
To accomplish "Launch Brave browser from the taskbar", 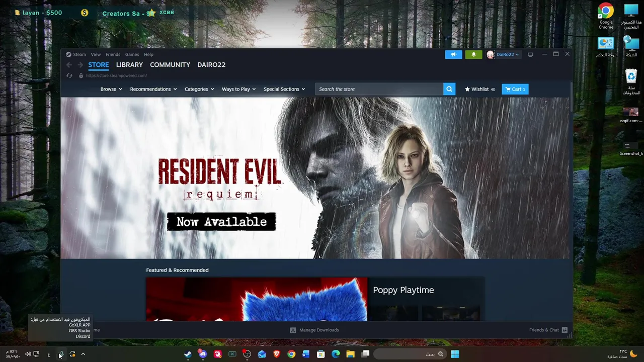I will [277, 354].
